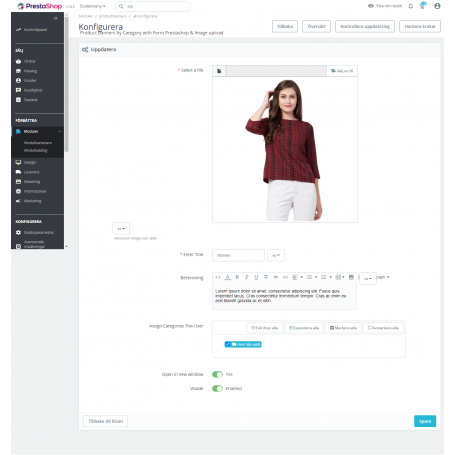Uncheck the selected category checkbox in tree
The width and height of the screenshot is (455, 455).
(x=228, y=344)
